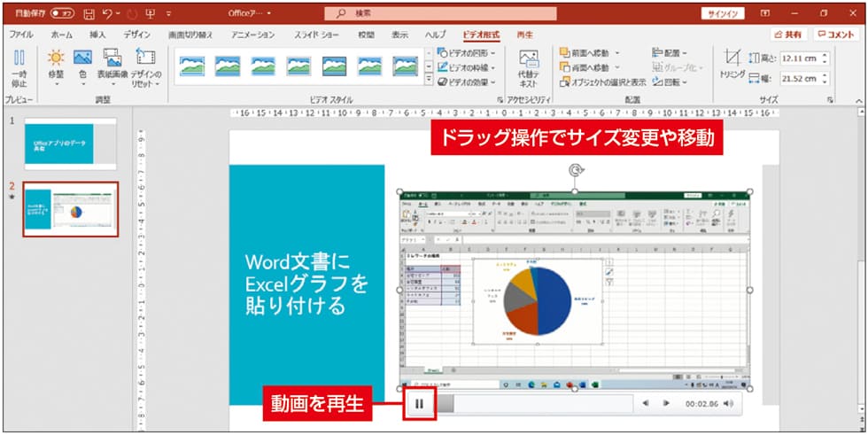This screenshot has width=868, height=435.
Task: Open the 配置 align dropdown
Action: coord(670,53)
